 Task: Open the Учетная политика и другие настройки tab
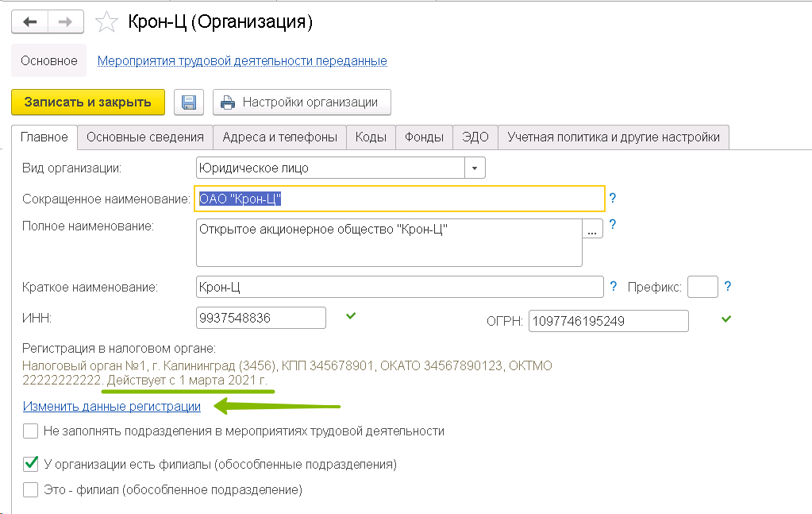613,137
